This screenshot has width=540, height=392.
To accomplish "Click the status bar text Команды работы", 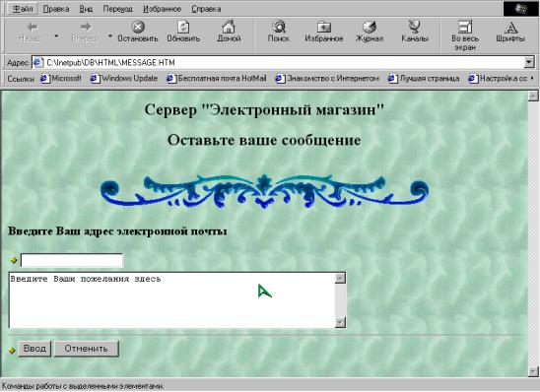I will click(83, 386).
